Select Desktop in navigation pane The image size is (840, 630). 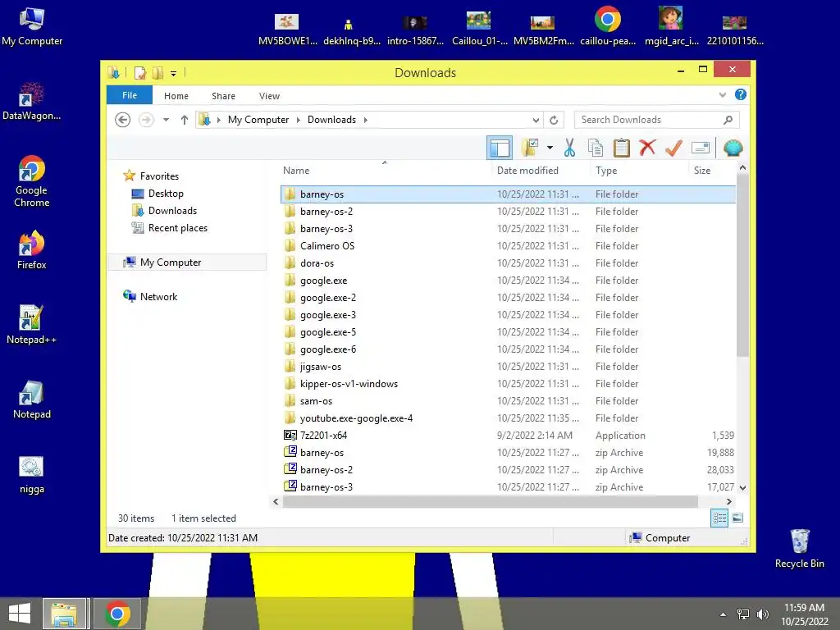point(166,194)
